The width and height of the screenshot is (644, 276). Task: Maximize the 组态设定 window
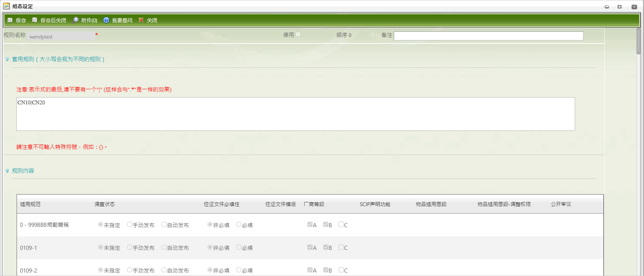point(620,7)
